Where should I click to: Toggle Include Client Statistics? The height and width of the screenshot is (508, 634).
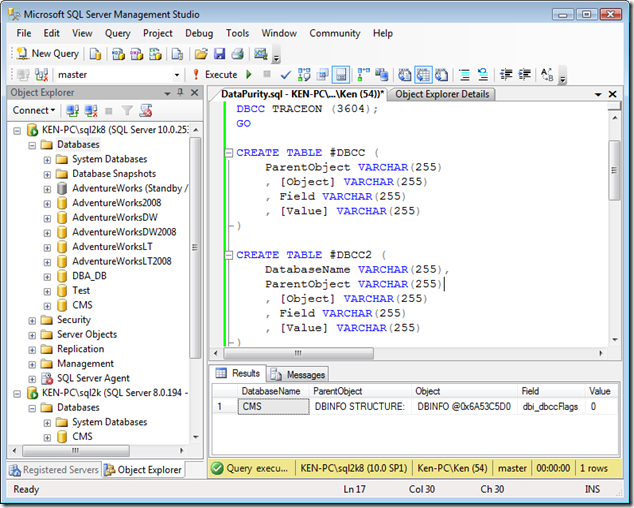pyautogui.click(x=381, y=74)
